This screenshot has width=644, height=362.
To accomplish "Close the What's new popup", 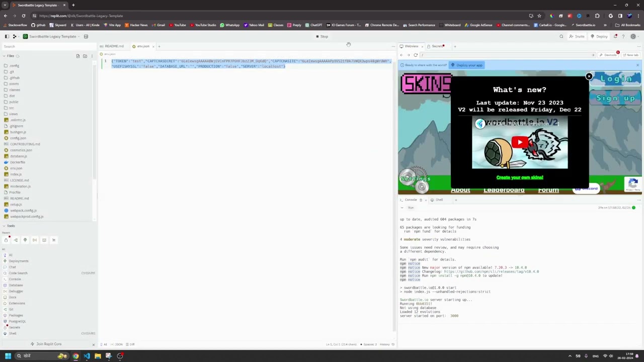I will pyautogui.click(x=589, y=76).
